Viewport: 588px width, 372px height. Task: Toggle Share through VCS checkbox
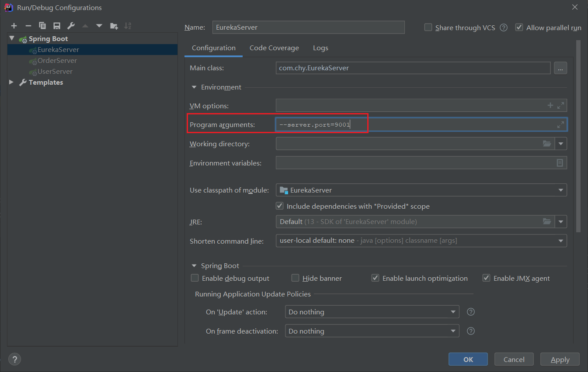click(x=428, y=28)
